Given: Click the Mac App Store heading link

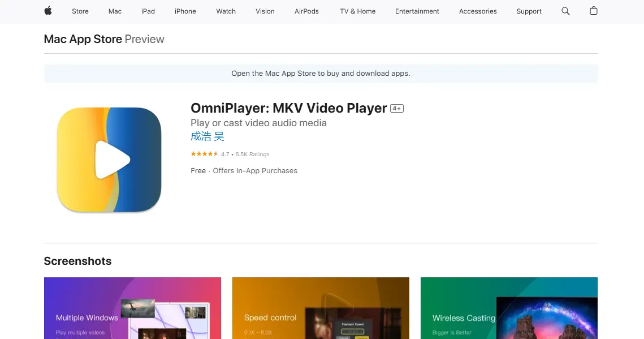Looking at the screenshot, I should [x=83, y=39].
